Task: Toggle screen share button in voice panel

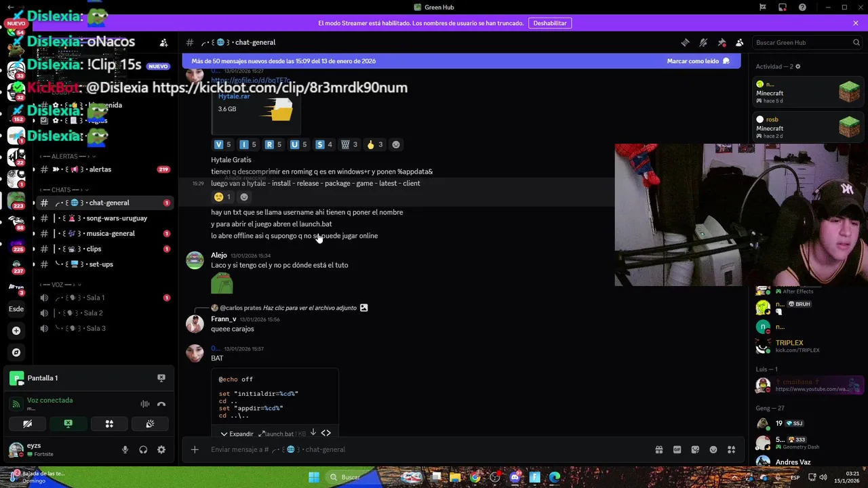Action: coord(68,424)
